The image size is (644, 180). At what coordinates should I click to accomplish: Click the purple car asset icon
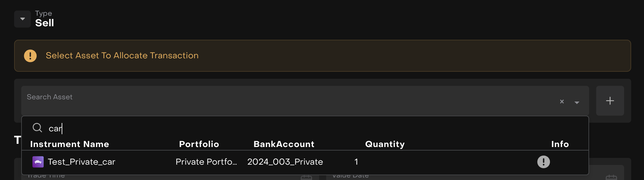[x=38, y=162]
